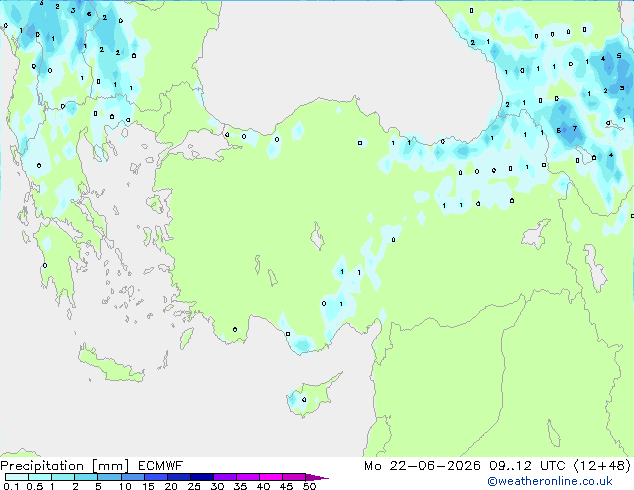Select the 5–10 mm legend swatch

[x=109, y=477]
